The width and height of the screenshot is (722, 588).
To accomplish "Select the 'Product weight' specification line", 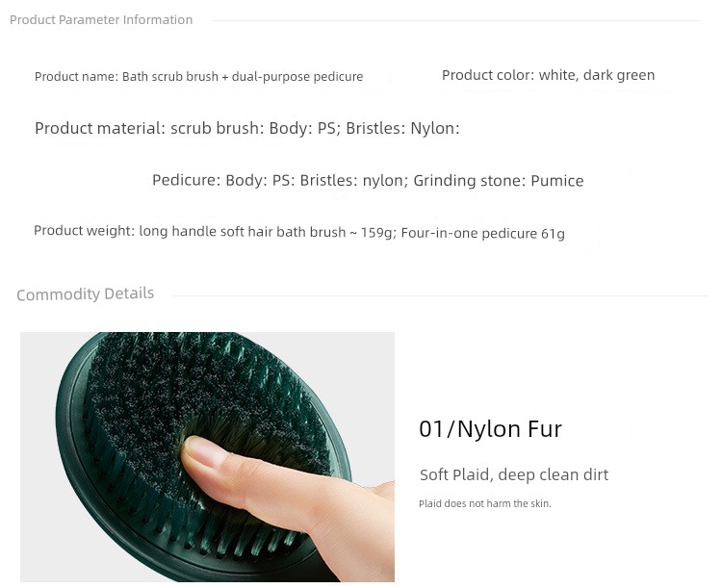I will (299, 232).
